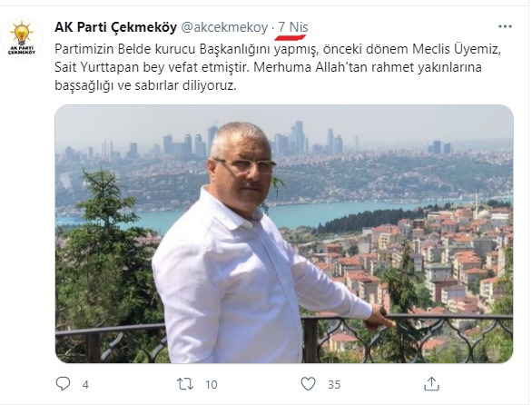532x405 pixels.
Task: Click the AK Parti Çekmeköy avatar logo
Action: tap(22, 39)
